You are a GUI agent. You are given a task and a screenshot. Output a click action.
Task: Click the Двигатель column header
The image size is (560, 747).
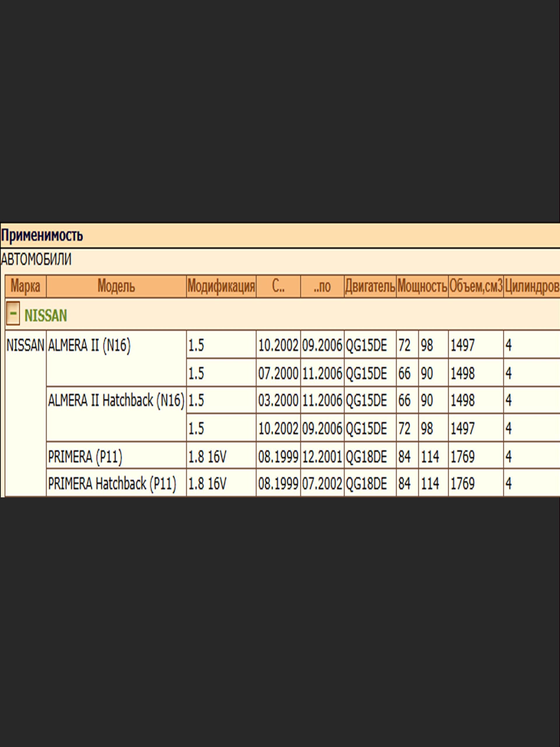click(370, 286)
